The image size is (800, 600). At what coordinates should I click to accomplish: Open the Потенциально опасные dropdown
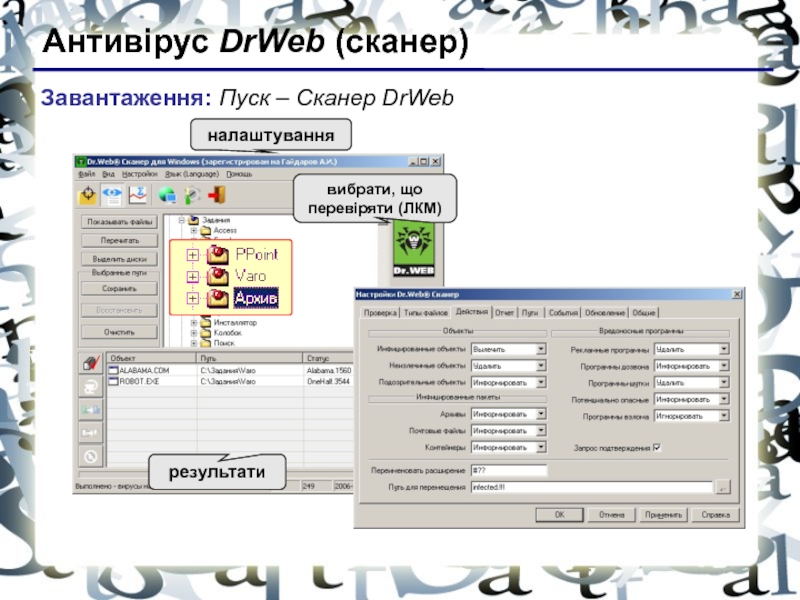pos(724,399)
